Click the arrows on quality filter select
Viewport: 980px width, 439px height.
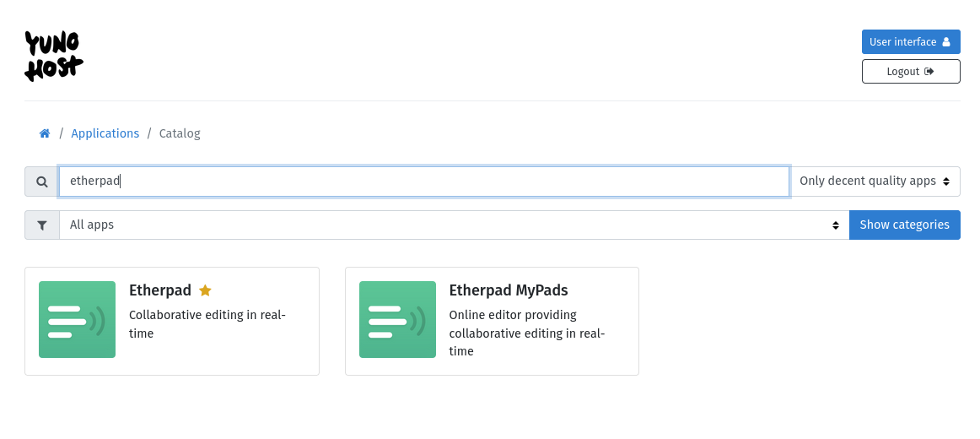(x=946, y=182)
